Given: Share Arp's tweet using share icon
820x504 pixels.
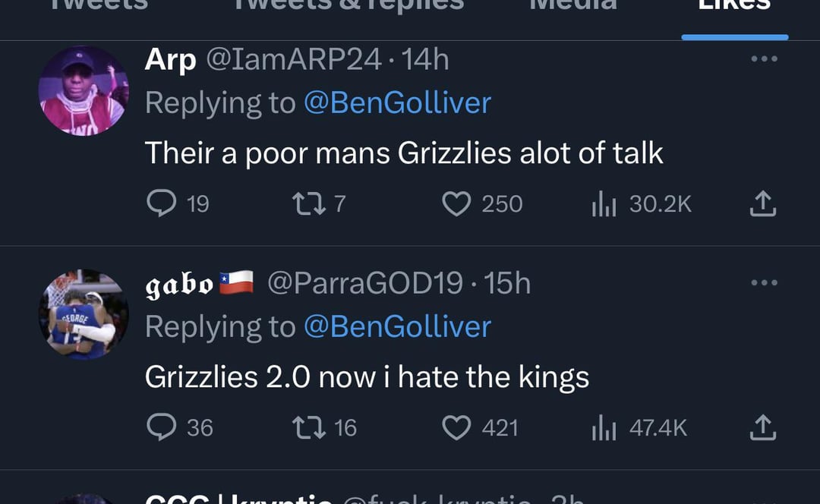Looking at the screenshot, I should 762,203.
